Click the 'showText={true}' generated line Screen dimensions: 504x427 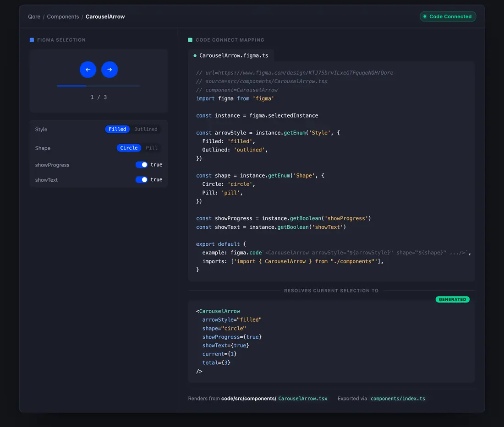pos(225,346)
